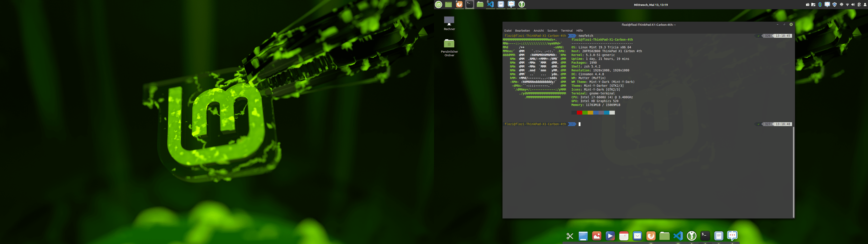Image resolution: width=868 pixels, height=244 pixels.
Task: Launch VS Code from the dock
Action: click(x=678, y=236)
